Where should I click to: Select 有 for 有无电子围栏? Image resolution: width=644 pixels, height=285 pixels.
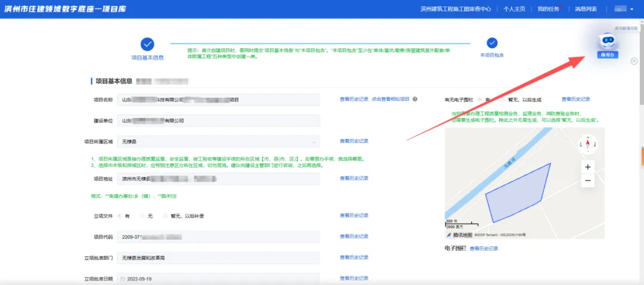pos(479,100)
